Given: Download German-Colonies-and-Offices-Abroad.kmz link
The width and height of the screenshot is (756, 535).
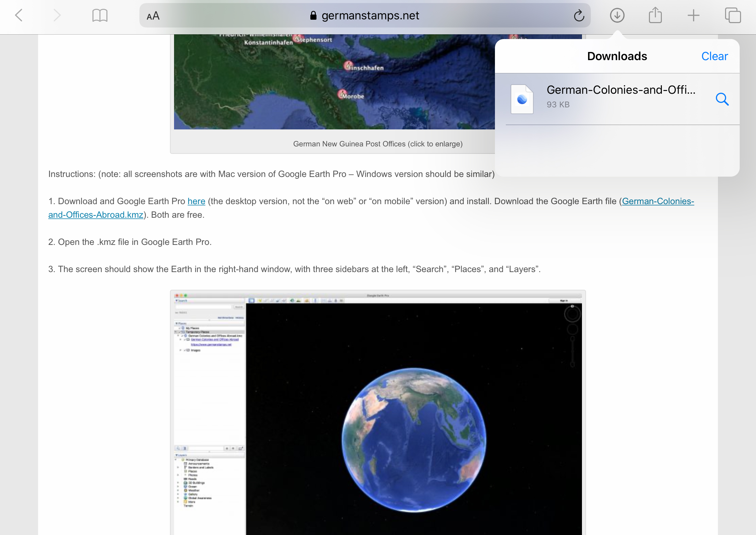Looking at the screenshot, I should [x=658, y=201].
